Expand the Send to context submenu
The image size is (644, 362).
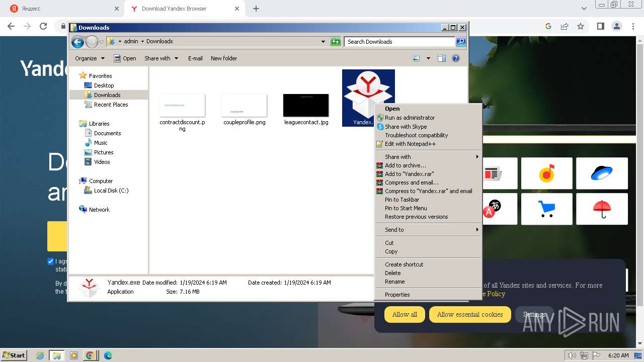428,230
